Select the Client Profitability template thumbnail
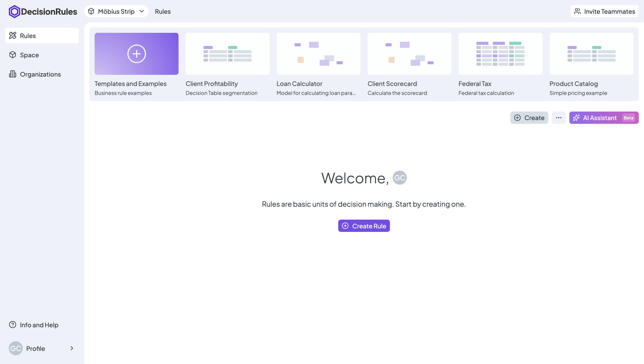 227,54
